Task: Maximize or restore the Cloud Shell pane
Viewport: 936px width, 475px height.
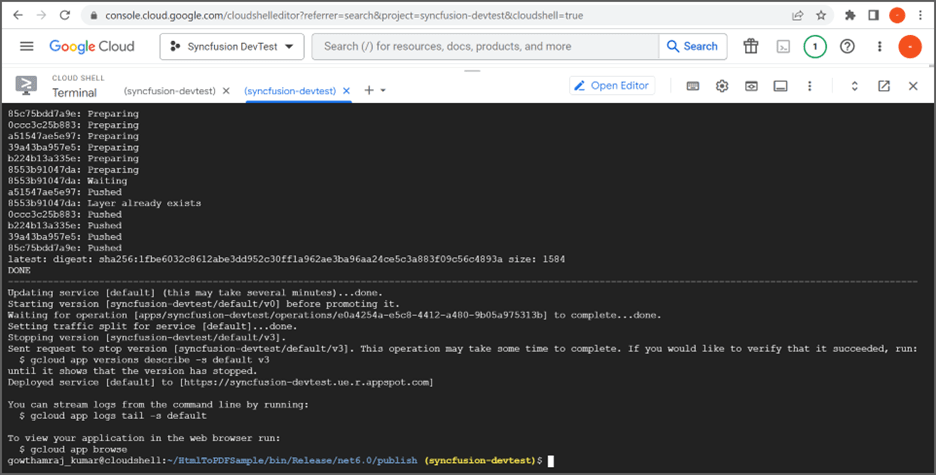Action: coord(854,86)
